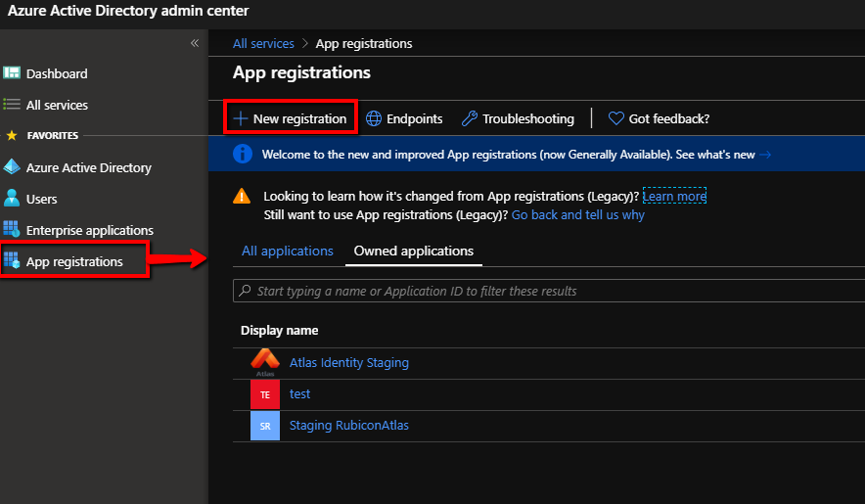865x504 pixels.
Task: Click the See what's new text
Action: (x=715, y=155)
